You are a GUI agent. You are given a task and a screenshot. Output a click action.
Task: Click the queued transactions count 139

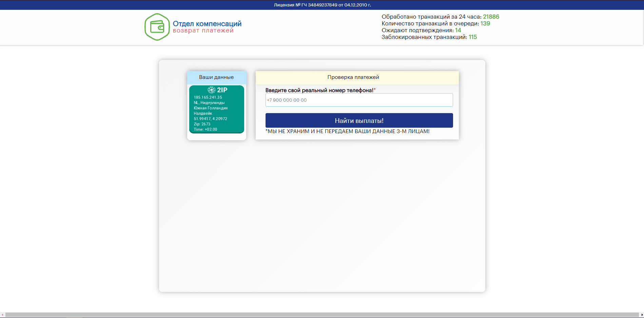click(x=485, y=23)
